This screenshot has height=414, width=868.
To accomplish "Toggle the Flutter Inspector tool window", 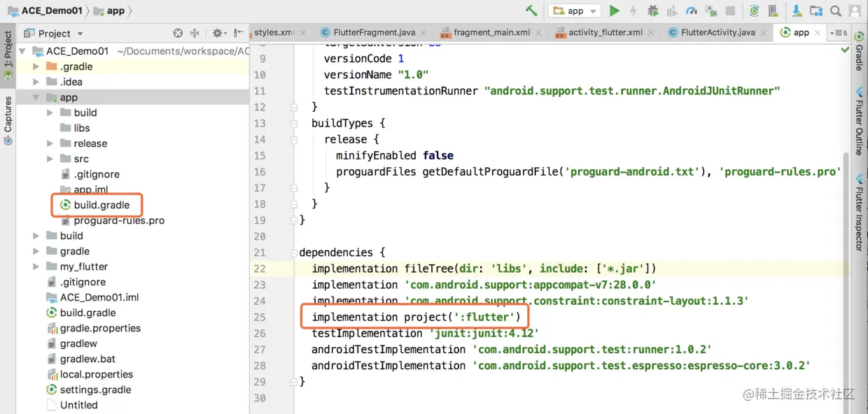I will 859,212.
